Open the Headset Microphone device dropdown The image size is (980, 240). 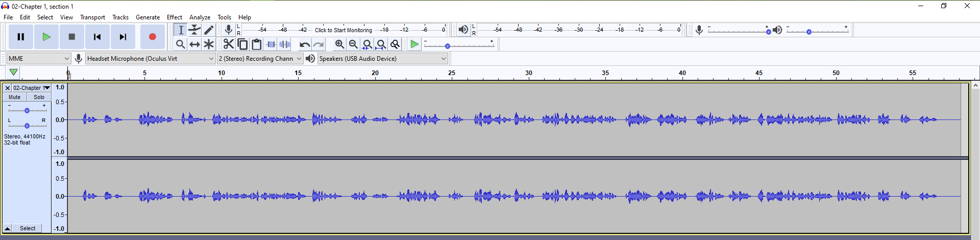[x=150, y=59]
